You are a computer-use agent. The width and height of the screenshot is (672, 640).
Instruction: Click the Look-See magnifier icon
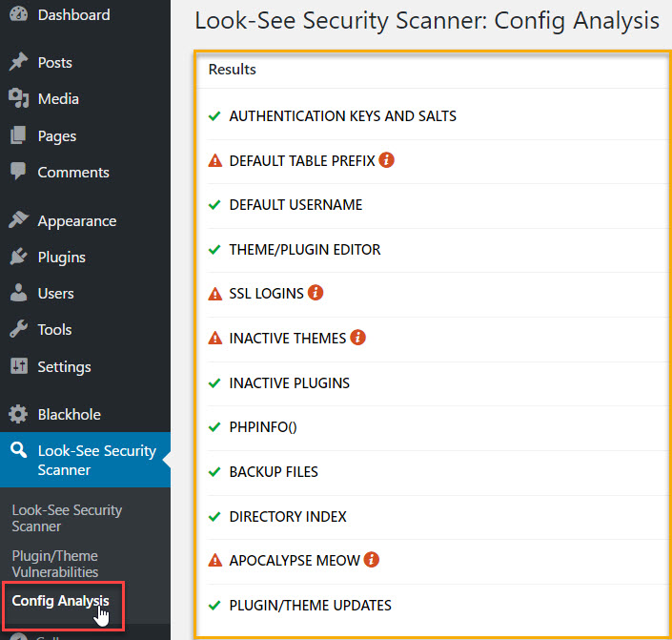18,450
